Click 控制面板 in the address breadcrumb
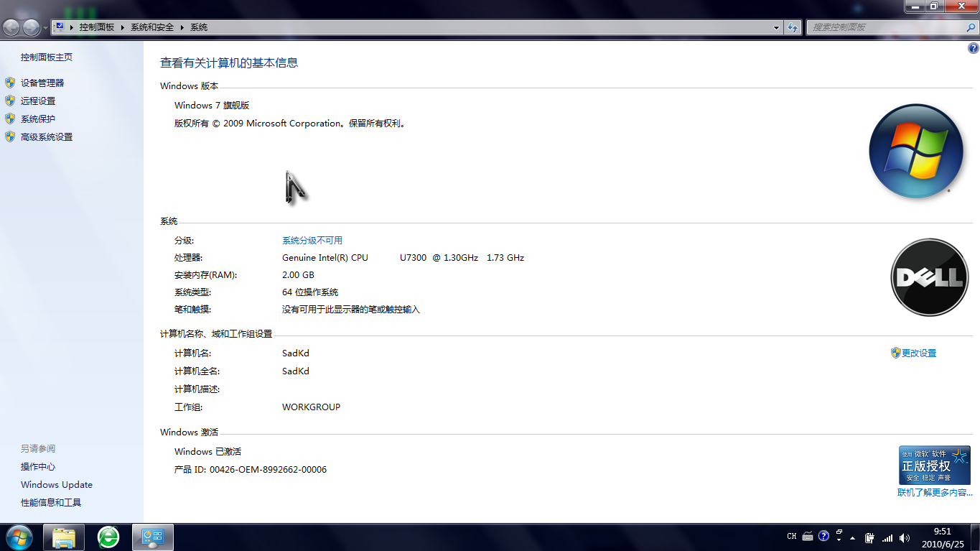The width and height of the screenshot is (980, 551). point(97,27)
